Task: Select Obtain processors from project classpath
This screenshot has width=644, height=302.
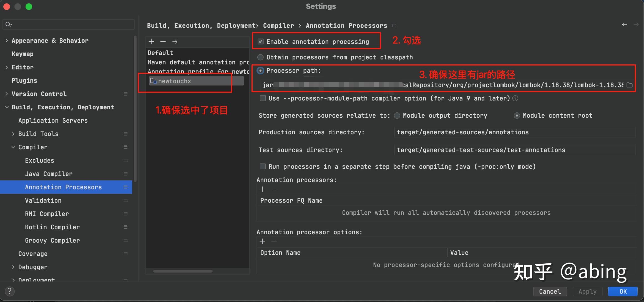Action: [260, 57]
